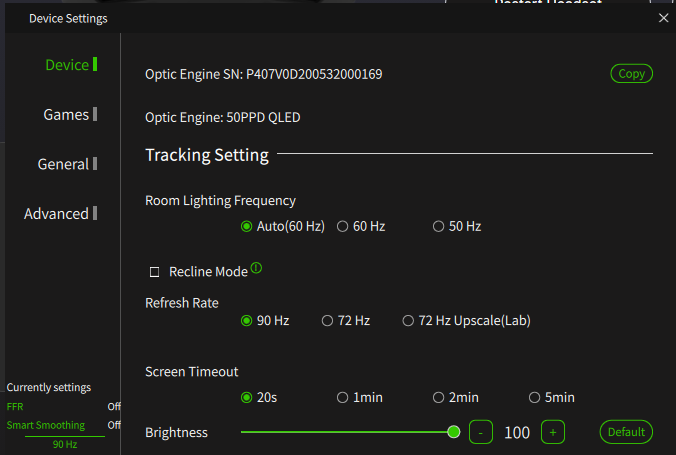Screen dimensions: 676x455
Task: Click the Recline Mode info icon
Action: (x=257, y=269)
